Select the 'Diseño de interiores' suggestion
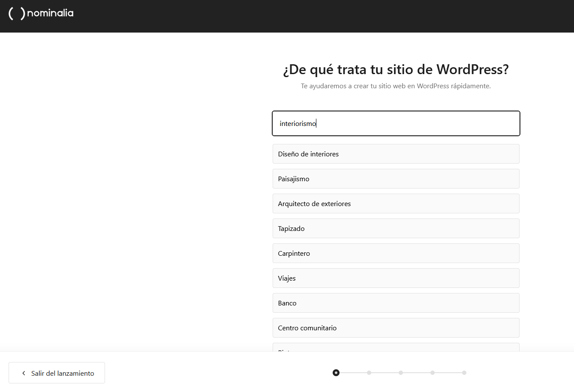Image resolution: width=574 pixels, height=392 pixels. [x=396, y=154]
